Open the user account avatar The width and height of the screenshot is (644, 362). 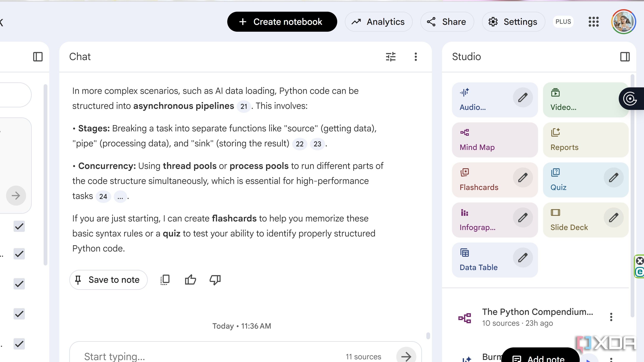click(624, 22)
